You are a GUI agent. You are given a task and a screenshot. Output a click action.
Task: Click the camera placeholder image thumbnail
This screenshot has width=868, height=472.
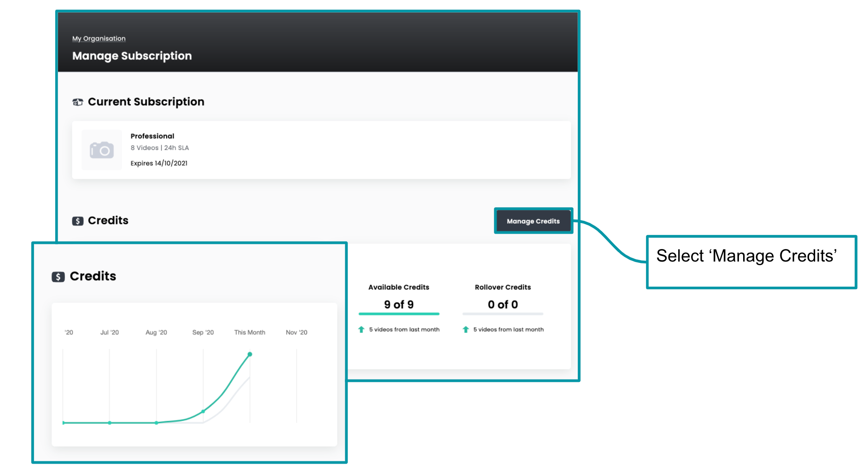[x=102, y=150]
